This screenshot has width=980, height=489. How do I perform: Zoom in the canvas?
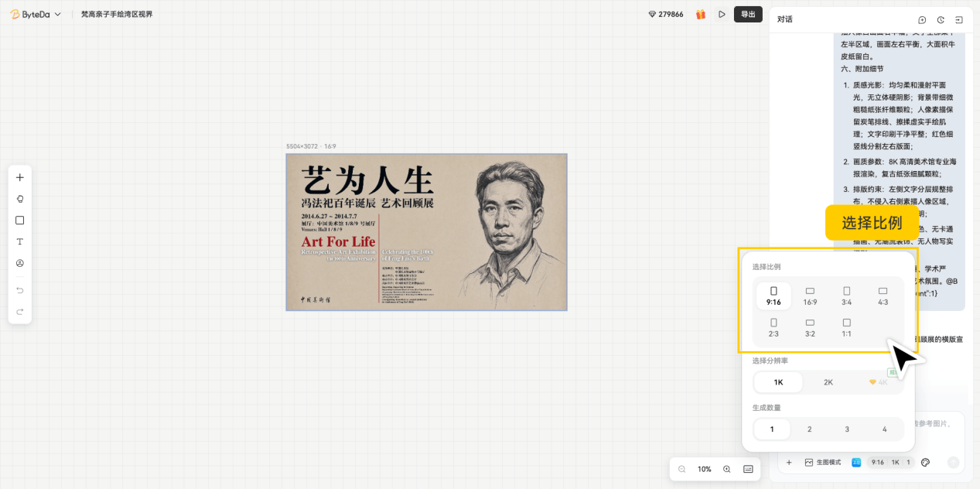(x=727, y=469)
